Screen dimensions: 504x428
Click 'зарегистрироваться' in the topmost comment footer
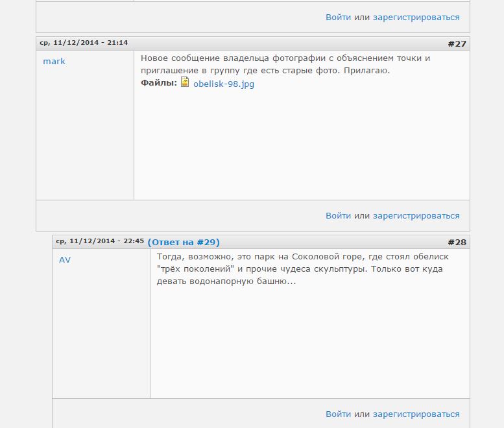416,18
